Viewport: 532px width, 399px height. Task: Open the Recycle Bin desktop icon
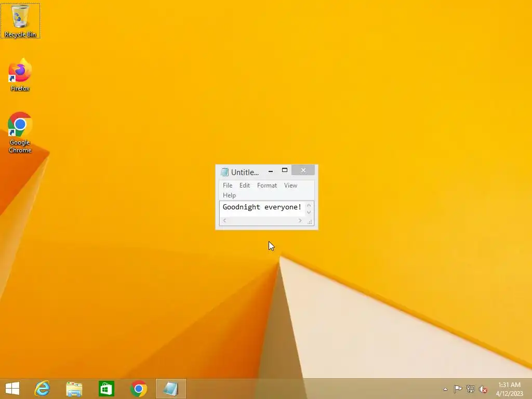tap(20, 20)
